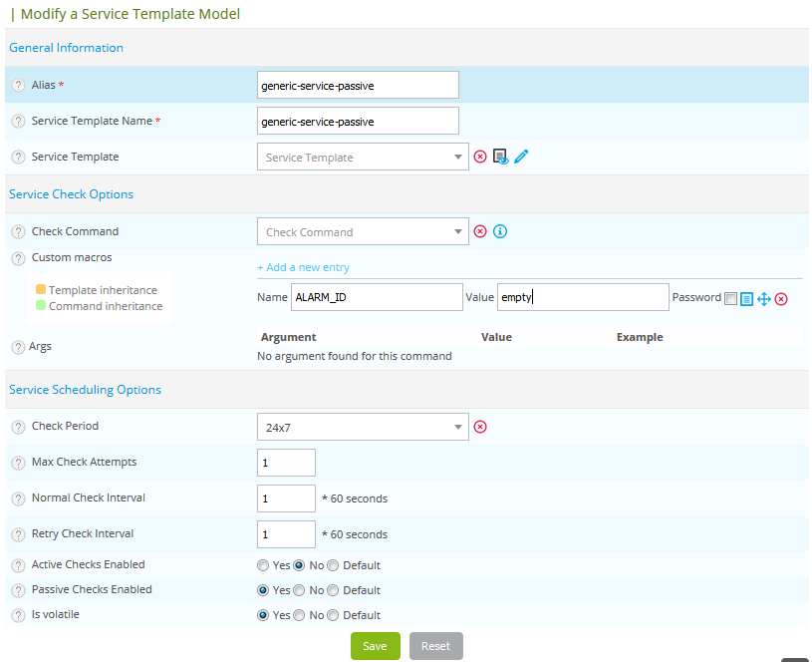Set Passive Checks Enabled to No

299,590
